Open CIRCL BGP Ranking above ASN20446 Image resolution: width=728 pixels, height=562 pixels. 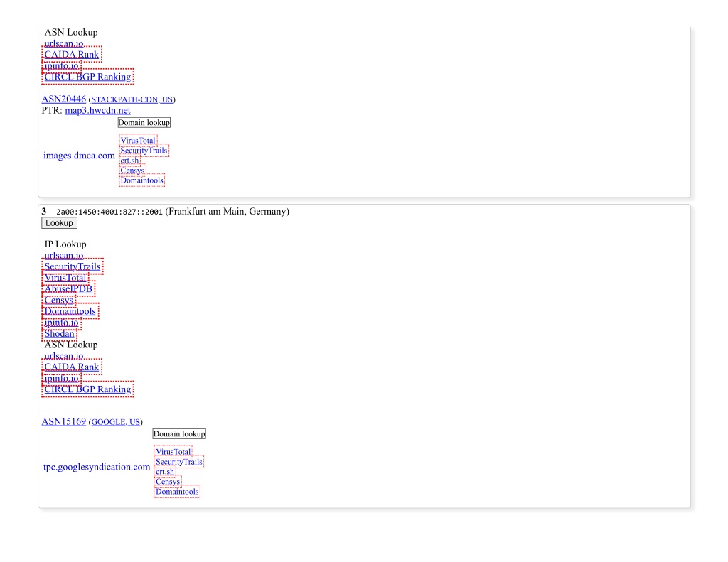click(x=87, y=77)
